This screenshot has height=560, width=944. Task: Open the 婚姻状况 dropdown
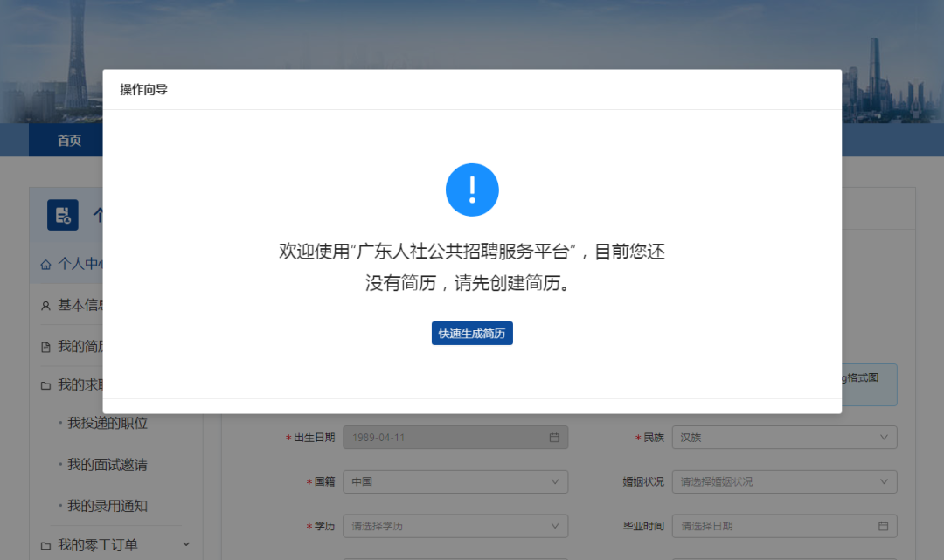coord(784,481)
